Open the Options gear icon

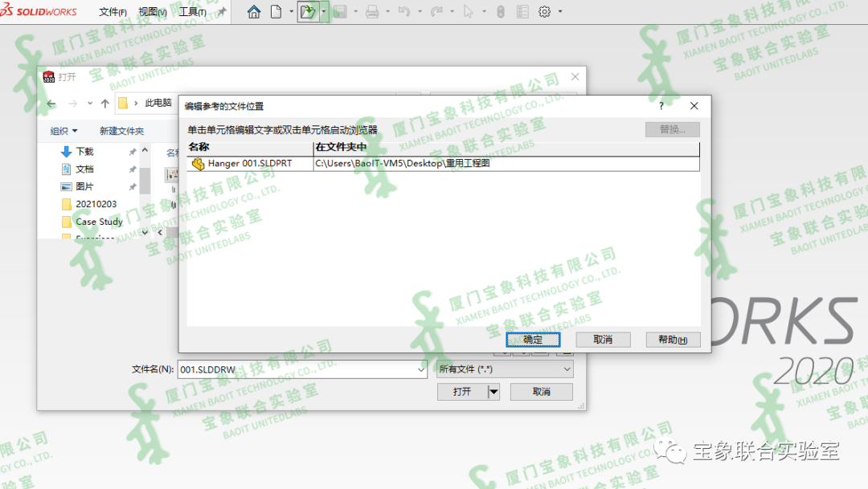tap(545, 11)
